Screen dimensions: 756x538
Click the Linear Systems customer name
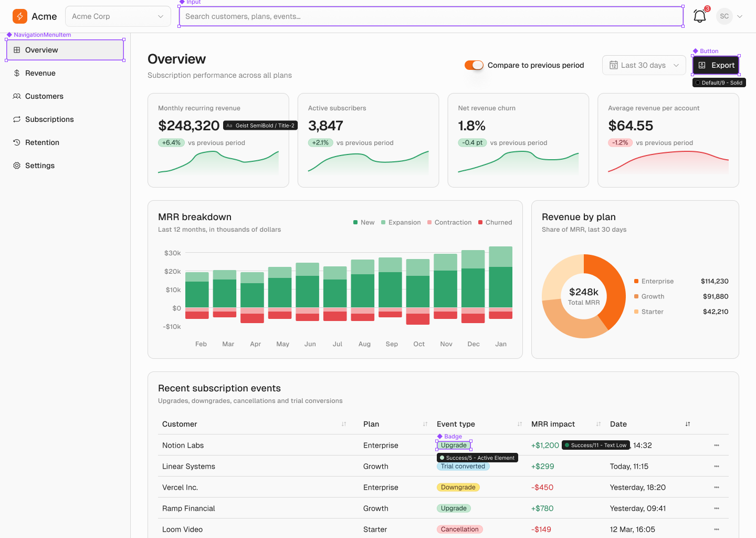click(x=189, y=467)
